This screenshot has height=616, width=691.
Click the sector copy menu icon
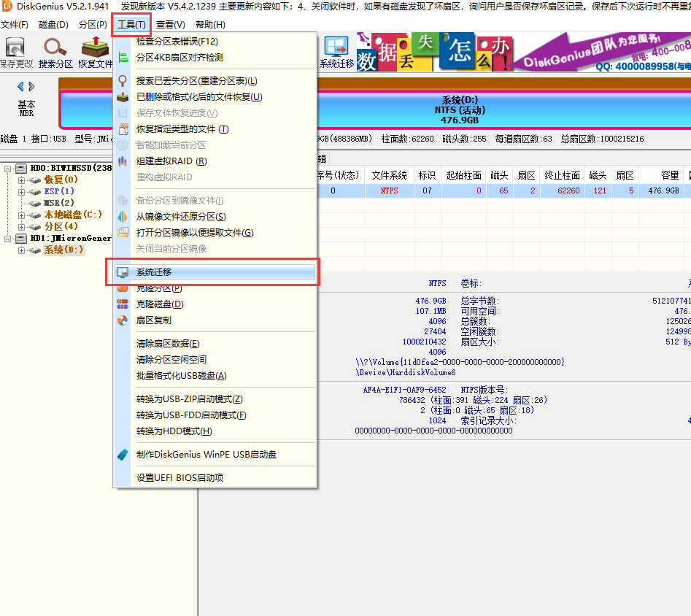[123, 320]
